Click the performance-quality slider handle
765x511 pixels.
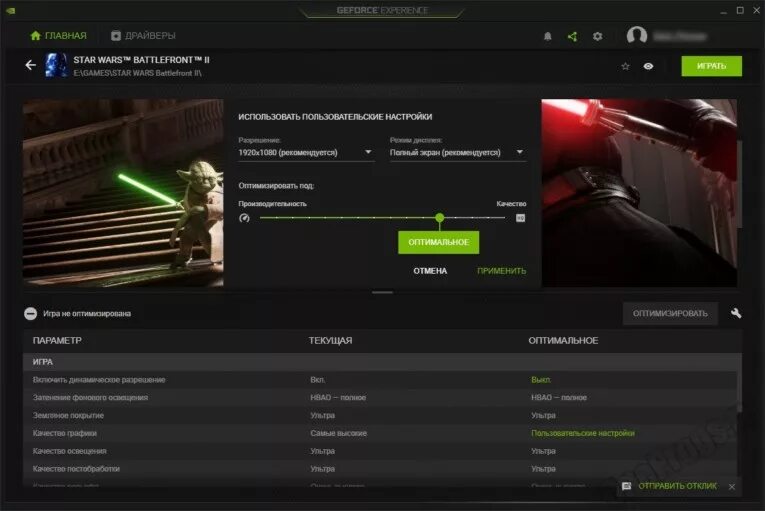440,217
